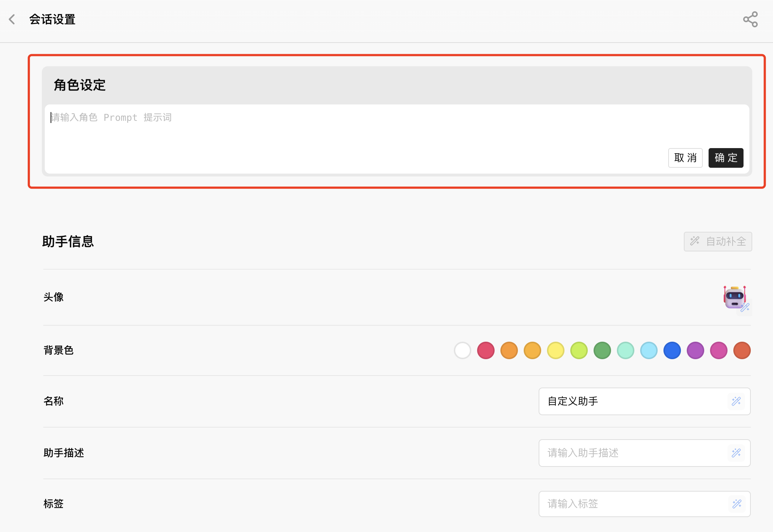The width and height of the screenshot is (773, 532).
Task: Click the magic wand icon in the 名称 field
Action: coord(736,401)
